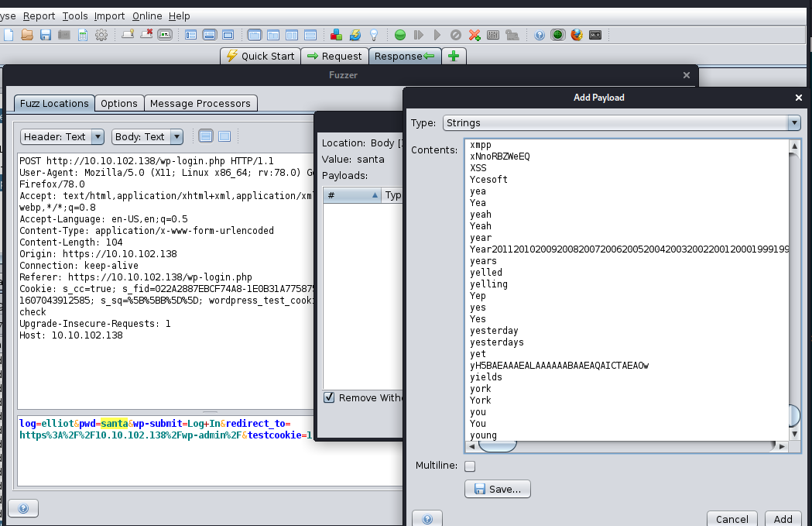
Task: Toggle the set break on all requests green button
Action: (400, 35)
